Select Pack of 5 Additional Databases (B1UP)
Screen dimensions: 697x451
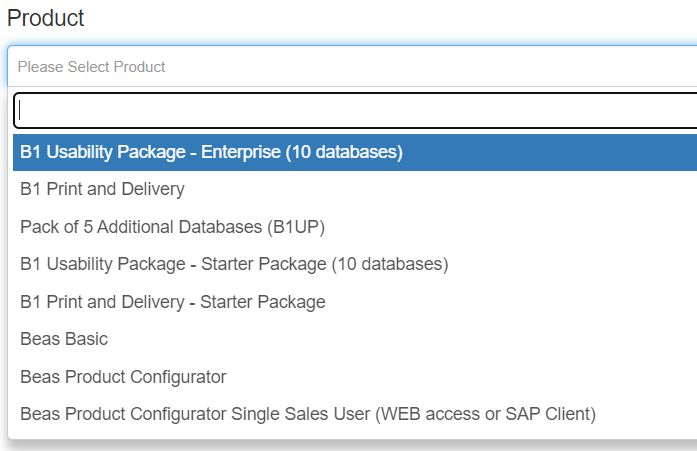pos(355,227)
